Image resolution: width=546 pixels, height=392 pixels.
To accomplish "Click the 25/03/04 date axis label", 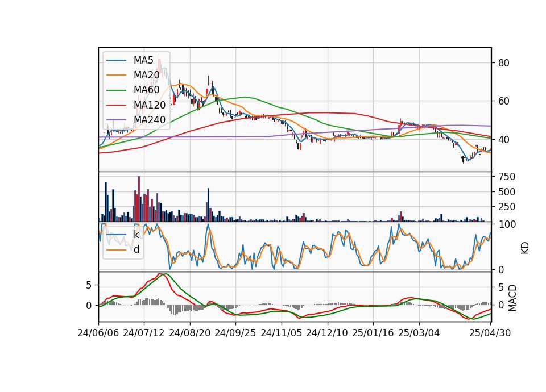I will click(x=419, y=333).
